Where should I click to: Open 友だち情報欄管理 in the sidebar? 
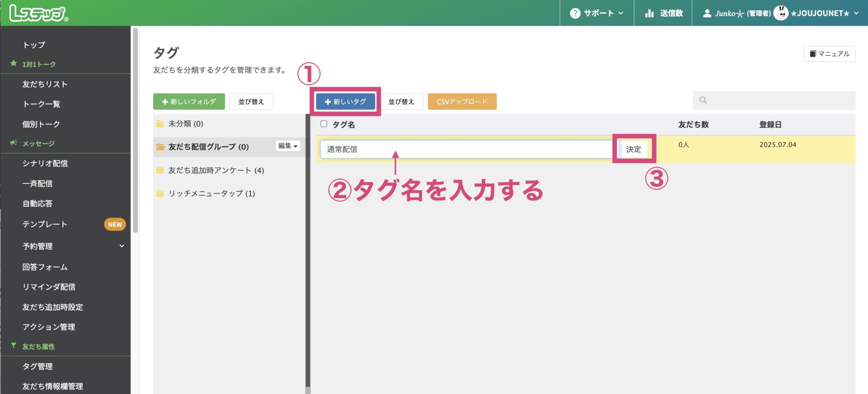53,386
